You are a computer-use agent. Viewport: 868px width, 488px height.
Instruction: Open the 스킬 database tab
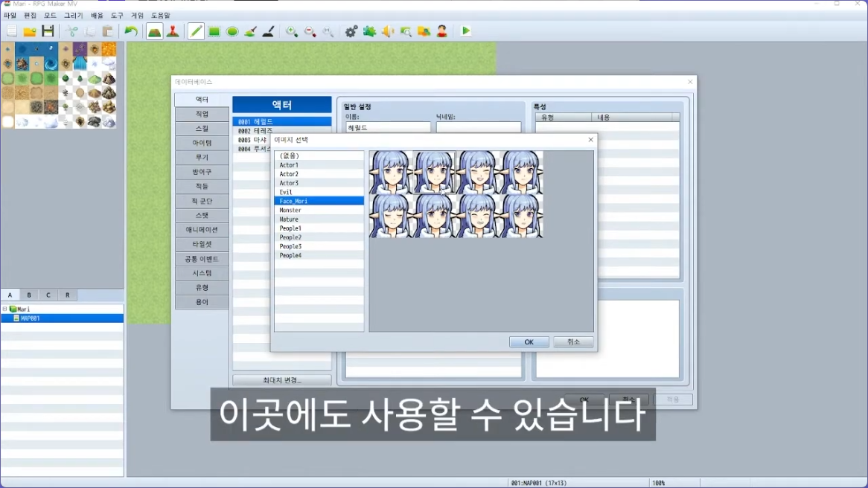202,129
